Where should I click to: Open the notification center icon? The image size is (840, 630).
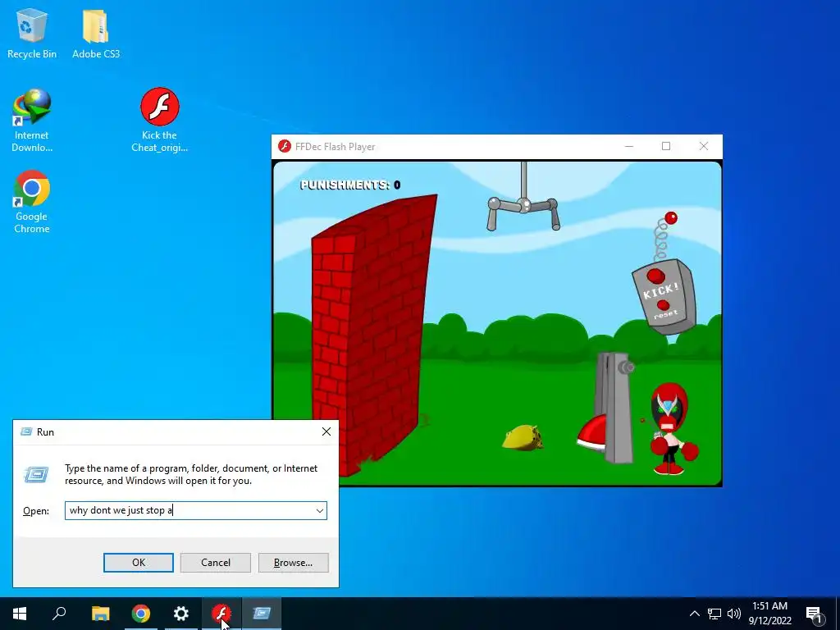click(815, 614)
